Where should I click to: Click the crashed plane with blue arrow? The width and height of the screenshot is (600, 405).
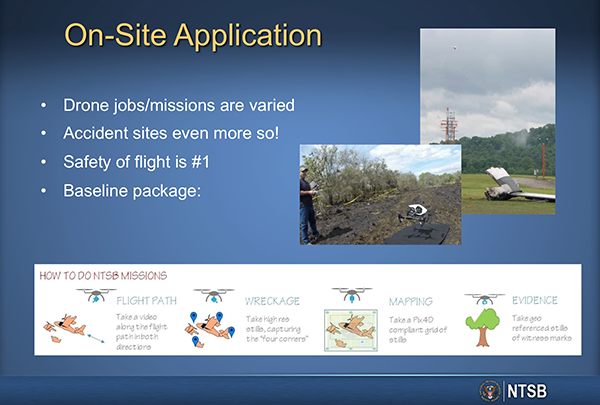point(74,329)
